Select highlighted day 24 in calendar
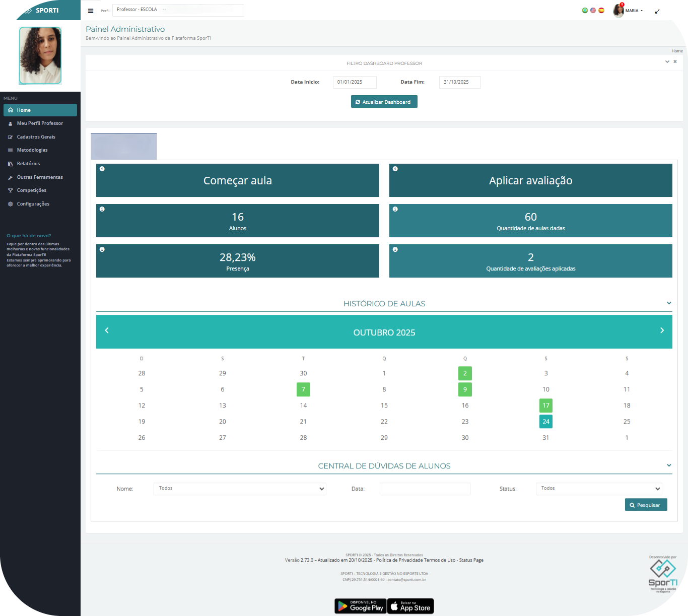 click(545, 422)
